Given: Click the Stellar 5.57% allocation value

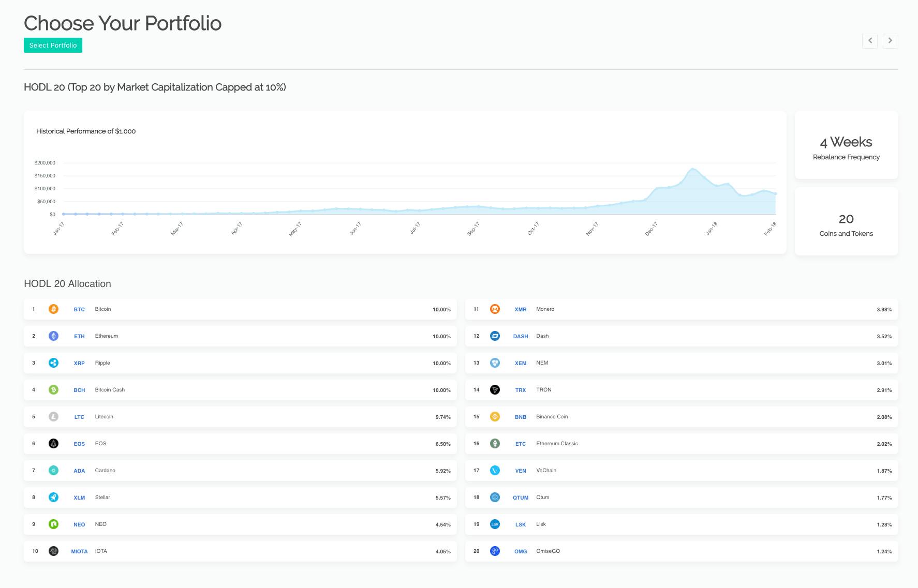Looking at the screenshot, I should point(443,498).
